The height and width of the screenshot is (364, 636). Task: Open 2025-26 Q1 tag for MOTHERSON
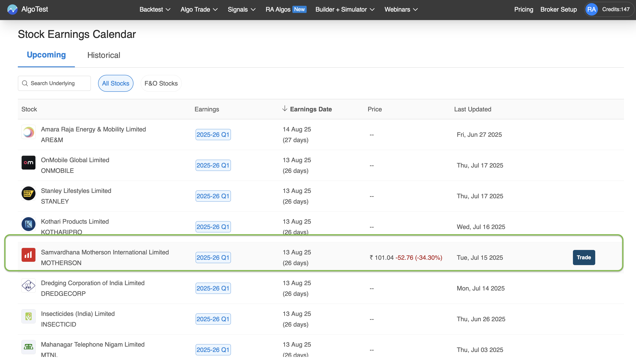[x=213, y=258]
